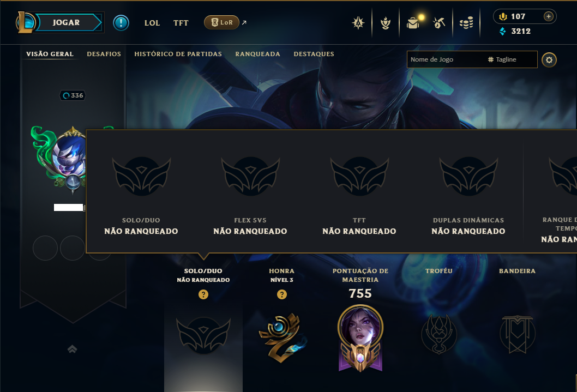Open the loot briefcase icon
The height and width of the screenshot is (392, 577).
(x=413, y=23)
